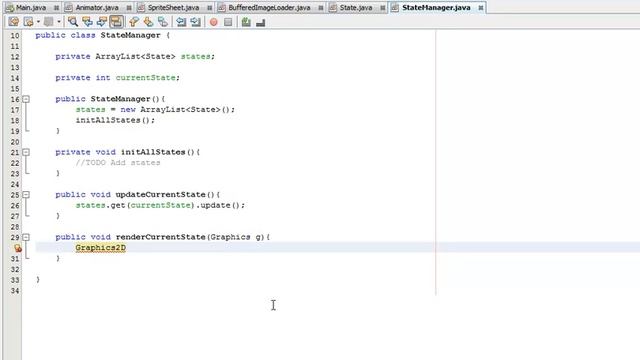This screenshot has height=360, width=640.
Task: Switch to the State.java tab
Action: (356, 8)
